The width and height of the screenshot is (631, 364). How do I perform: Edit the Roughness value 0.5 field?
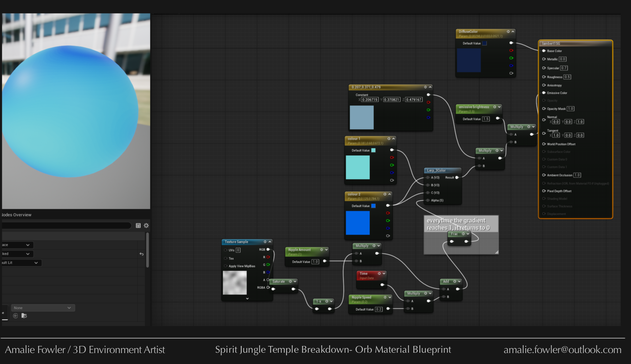coord(567,77)
